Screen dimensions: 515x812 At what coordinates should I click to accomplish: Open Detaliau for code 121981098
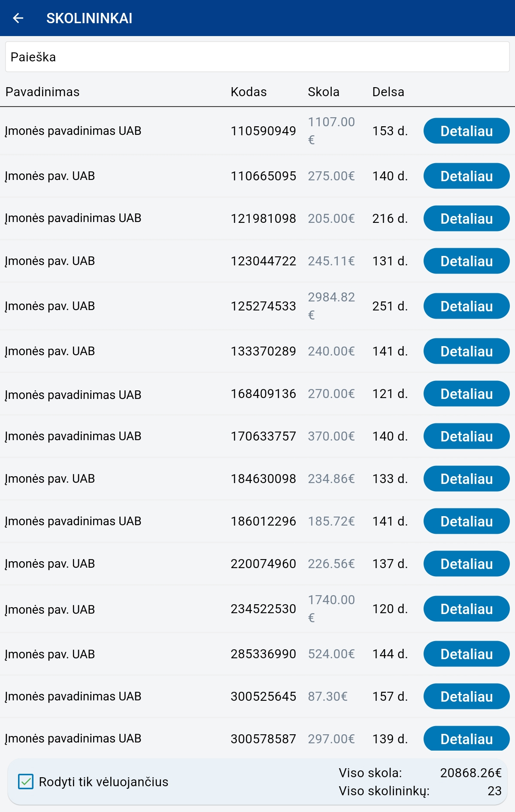(467, 219)
